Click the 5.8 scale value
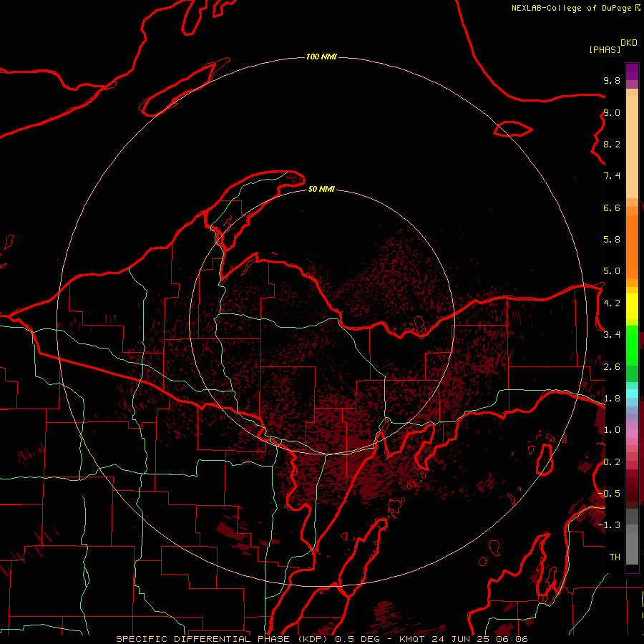Image resolution: width=644 pixels, height=644 pixels. click(612, 240)
